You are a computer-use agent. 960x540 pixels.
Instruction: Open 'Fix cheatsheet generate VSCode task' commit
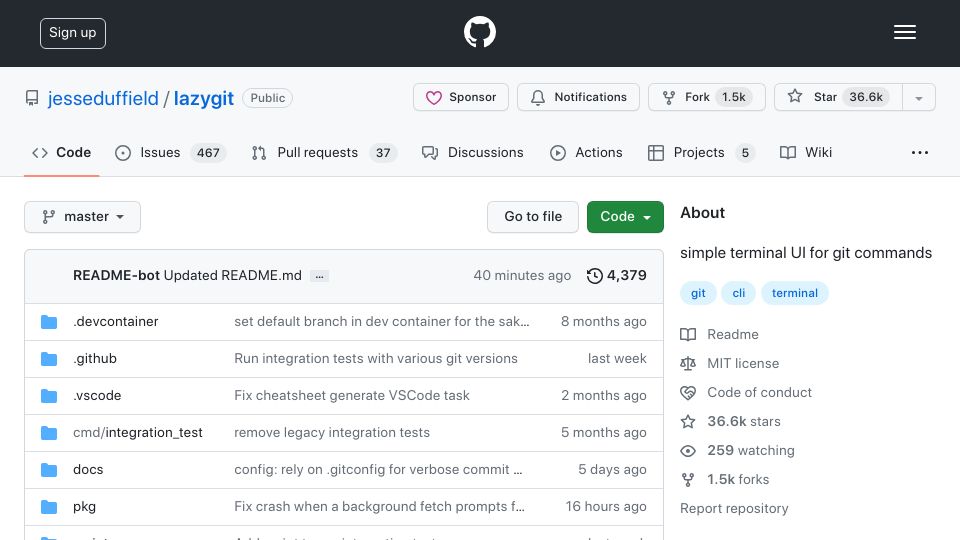(352, 396)
